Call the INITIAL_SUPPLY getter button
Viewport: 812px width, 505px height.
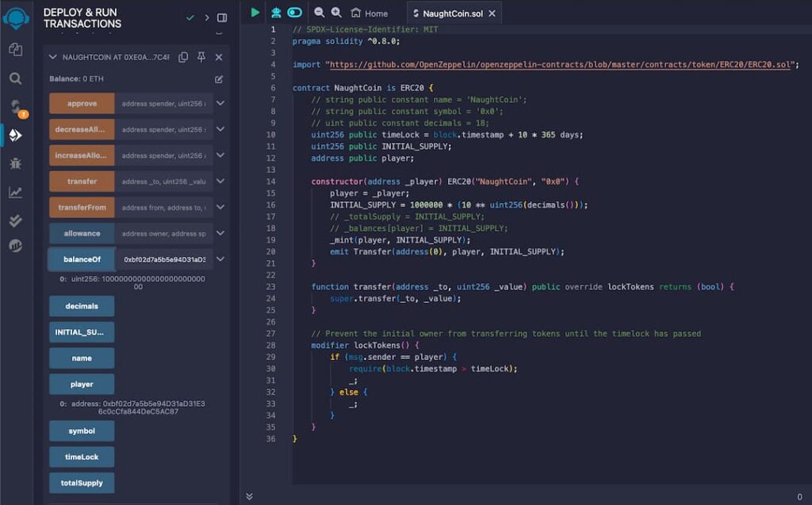pyautogui.click(x=82, y=332)
